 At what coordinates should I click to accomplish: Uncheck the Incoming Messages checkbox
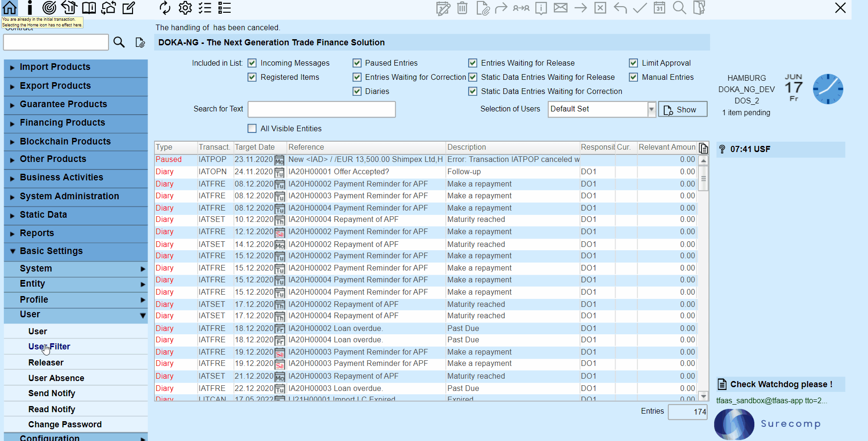click(252, 63)
